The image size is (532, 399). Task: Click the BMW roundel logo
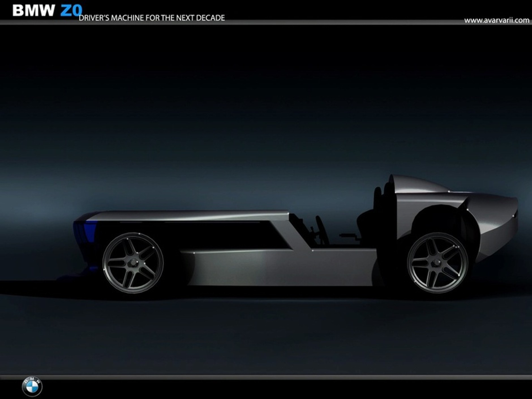32,386
